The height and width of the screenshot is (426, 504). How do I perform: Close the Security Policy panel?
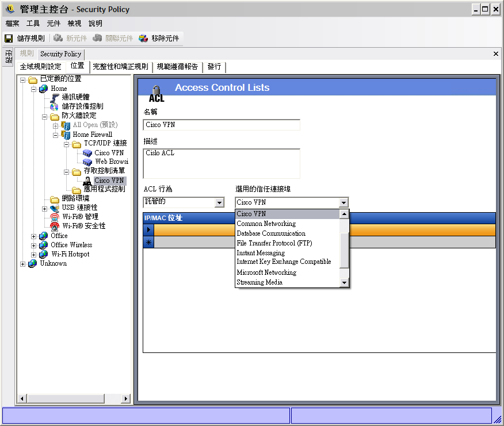pyautogui.click(x=495, y=53)
